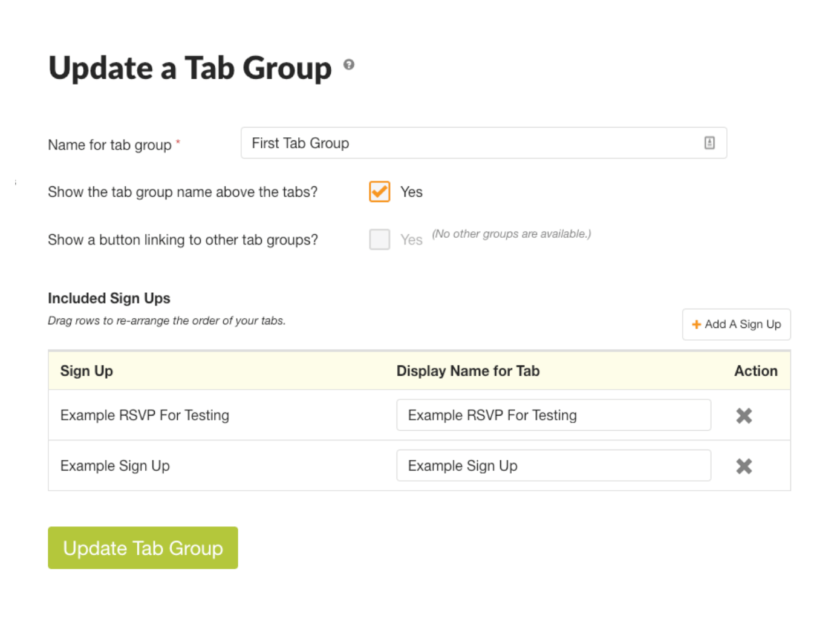Click the Example RSVP For Testing display name field
Image resolution: width=840 pixels, height=628 pixels.
coord(553,415)
